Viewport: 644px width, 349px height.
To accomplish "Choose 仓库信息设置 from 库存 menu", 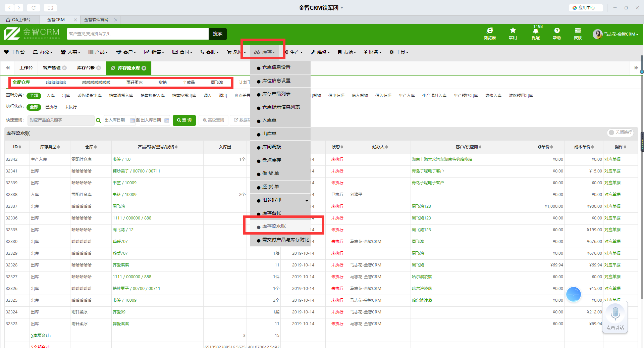I will 280,67.
